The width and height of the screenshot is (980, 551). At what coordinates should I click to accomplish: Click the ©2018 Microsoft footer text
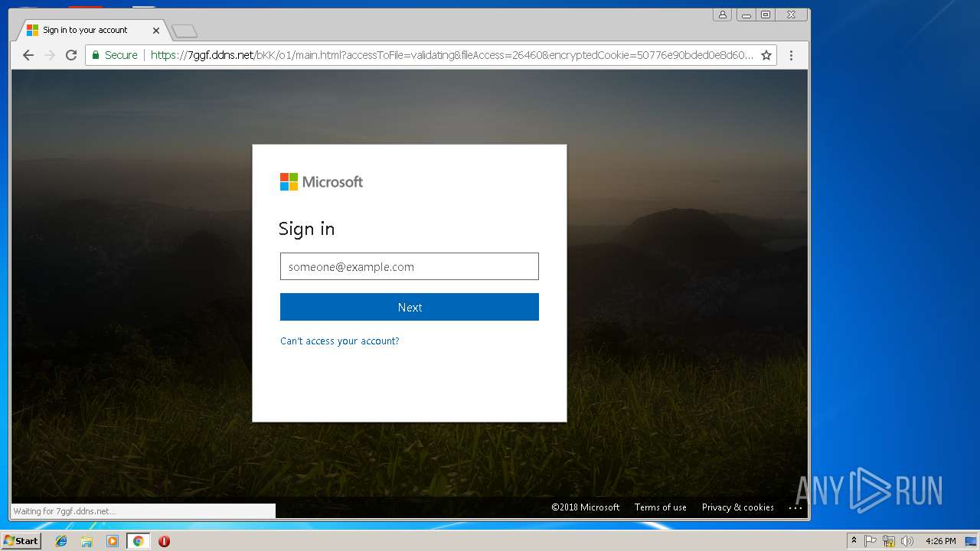coord(586,507)
